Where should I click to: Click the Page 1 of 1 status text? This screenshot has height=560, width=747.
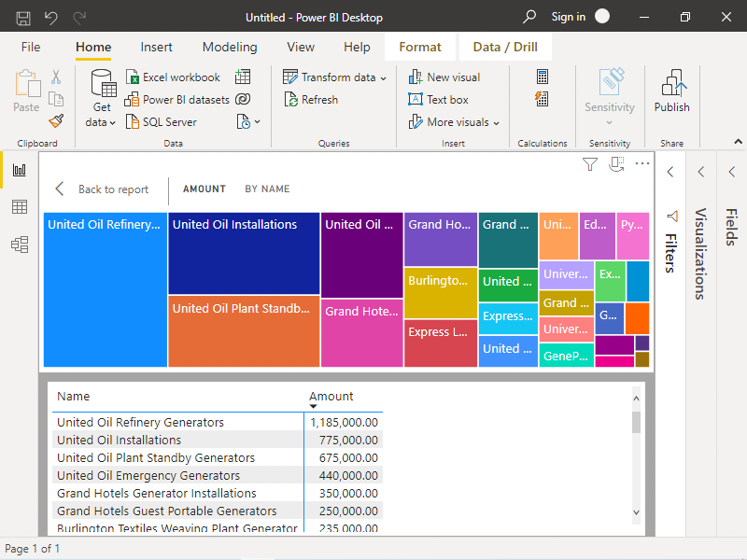point(33,549)
